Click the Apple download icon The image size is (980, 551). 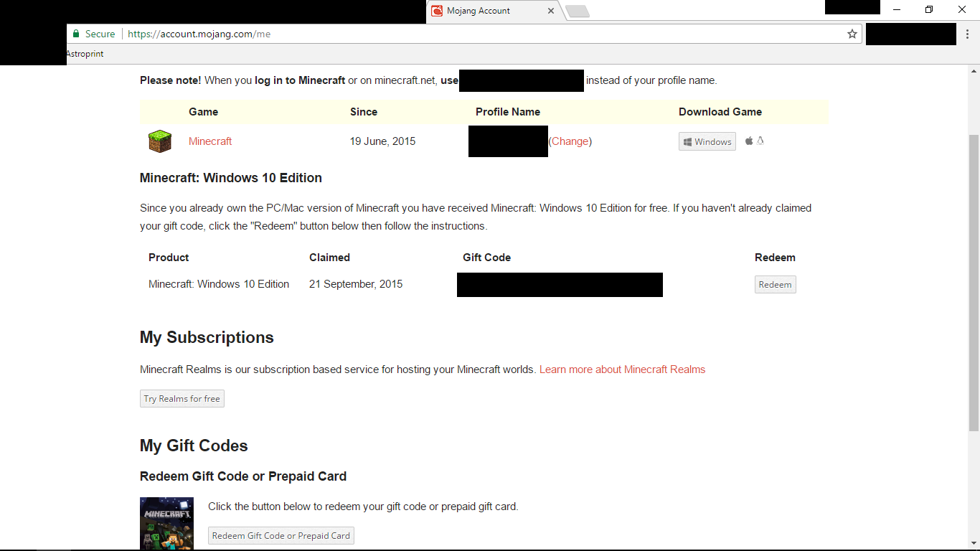pyautogui.click(x=749, y=141)
